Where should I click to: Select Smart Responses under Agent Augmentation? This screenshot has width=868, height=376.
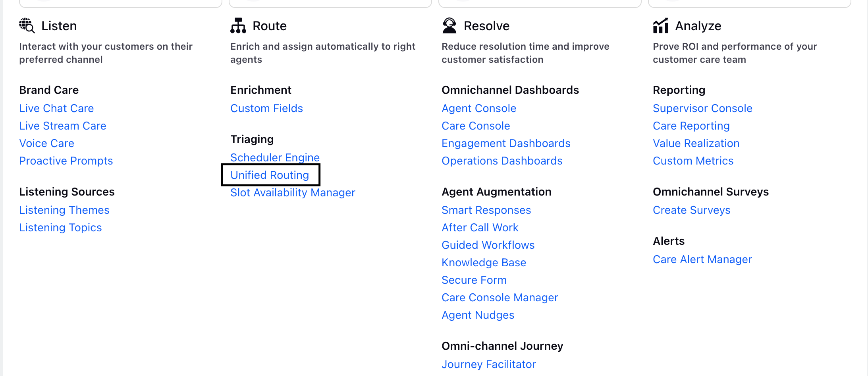tap(486, 210)
